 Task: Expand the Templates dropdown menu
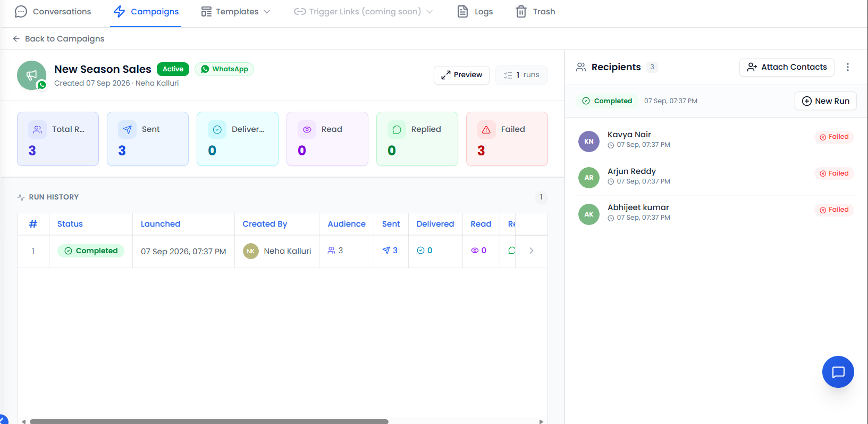coord(235,12)
